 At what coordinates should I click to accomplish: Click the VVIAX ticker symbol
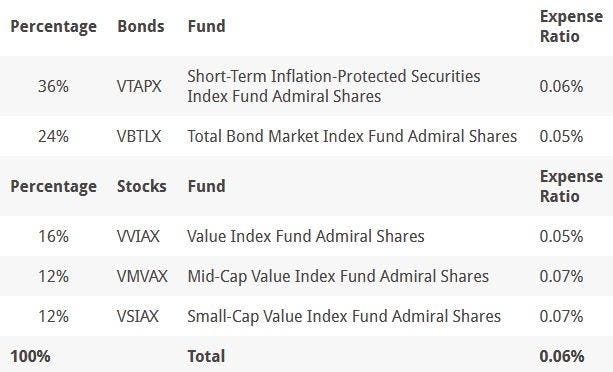click(138, 236)
